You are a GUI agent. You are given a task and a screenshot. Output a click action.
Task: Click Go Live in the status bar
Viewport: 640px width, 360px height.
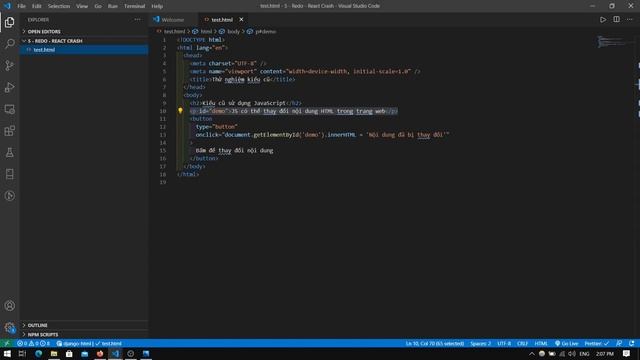[x=567, y=343]
